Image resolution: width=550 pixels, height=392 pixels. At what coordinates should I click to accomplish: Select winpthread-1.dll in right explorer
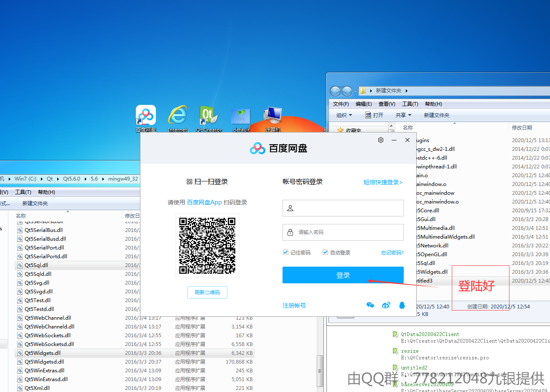click(436, 166)
